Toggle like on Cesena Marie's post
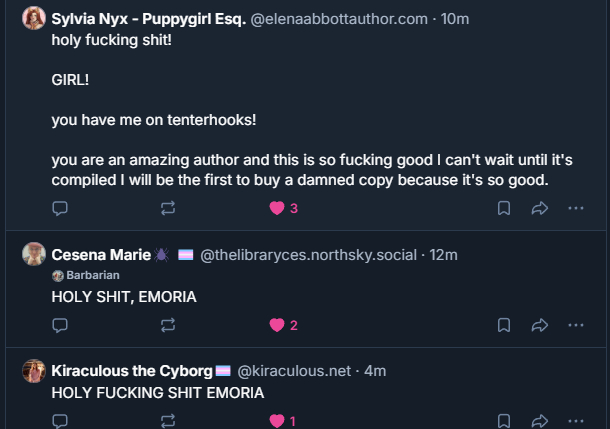The image size is (610, 429). click(277, 325)
